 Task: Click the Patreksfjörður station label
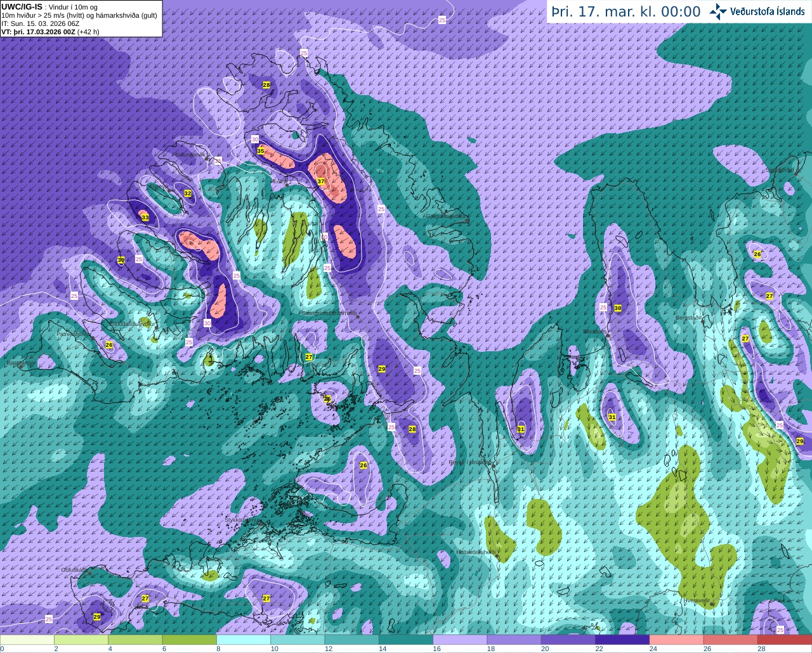[74, 333]
